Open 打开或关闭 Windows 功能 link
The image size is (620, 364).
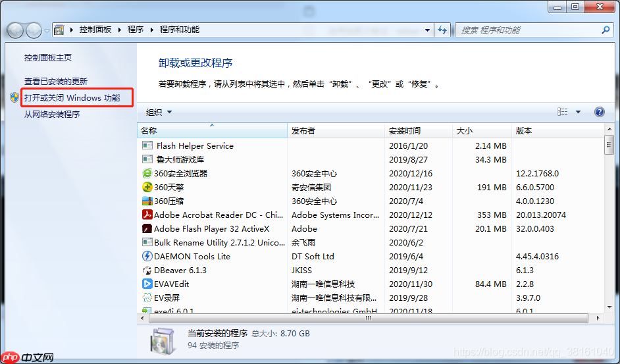tap(72, 97)
